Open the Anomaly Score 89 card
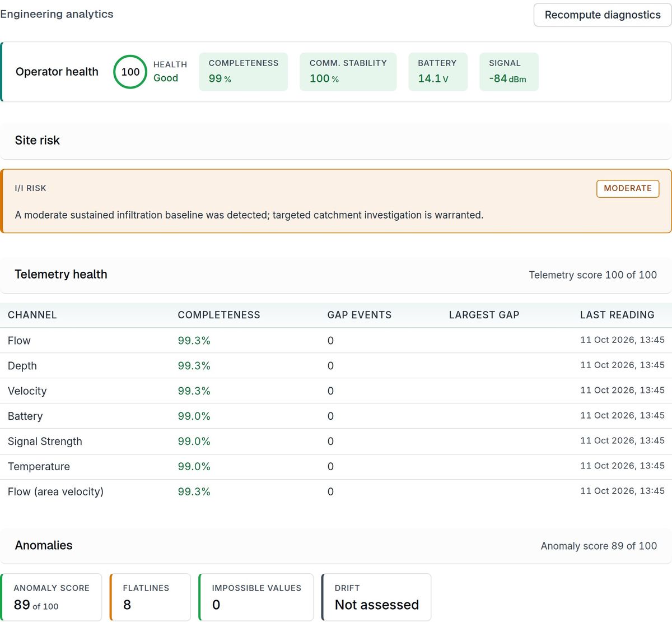This screenshot has width=672, height=622. click(x=51, y=597)
